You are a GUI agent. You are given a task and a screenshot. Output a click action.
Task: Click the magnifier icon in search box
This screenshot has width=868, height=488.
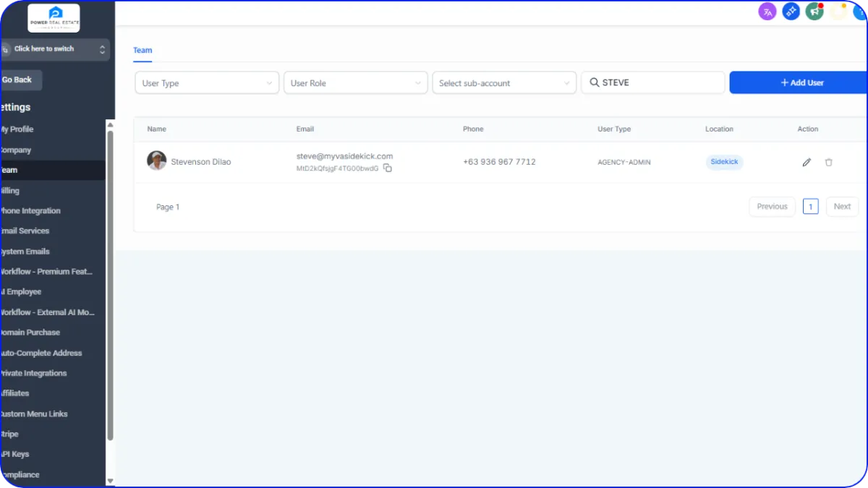tap(594, 83)
